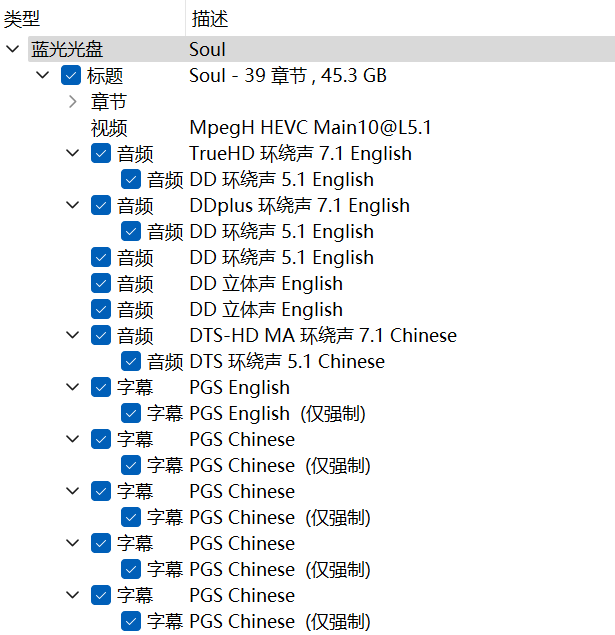Screen dimensions: 615x635
Task: Uncheck DTS-HD MA 7.1 Chinese audio
Action: (101, 335)
